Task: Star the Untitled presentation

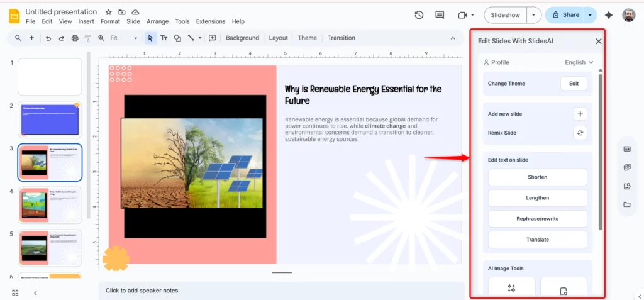Action: click(108, 12)
